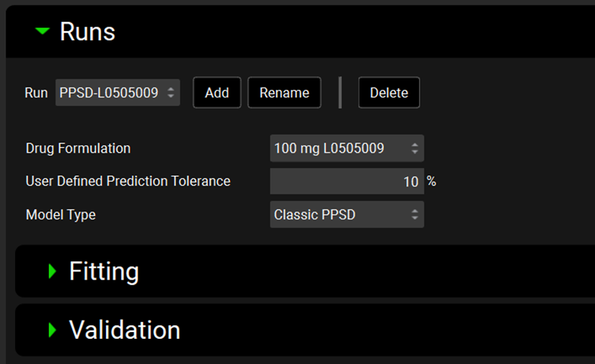
Task: Click the Runs section title
Action: pyautogui.click(x=88, y=32)
